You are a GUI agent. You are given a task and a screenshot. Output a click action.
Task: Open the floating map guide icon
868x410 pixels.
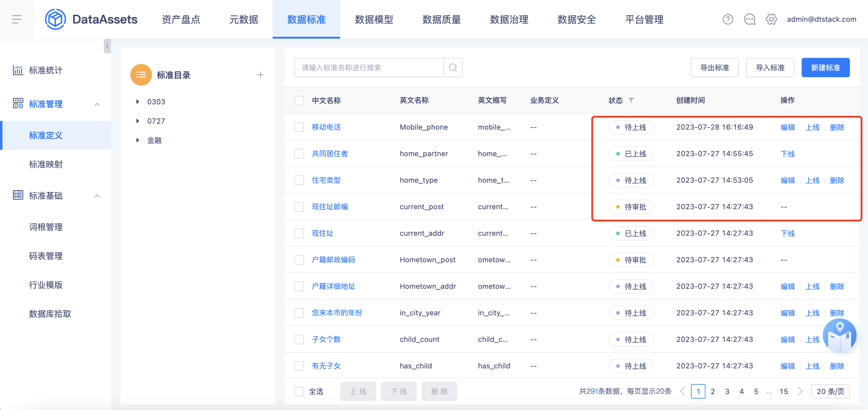pyautogui.click(x=839, y=336)
